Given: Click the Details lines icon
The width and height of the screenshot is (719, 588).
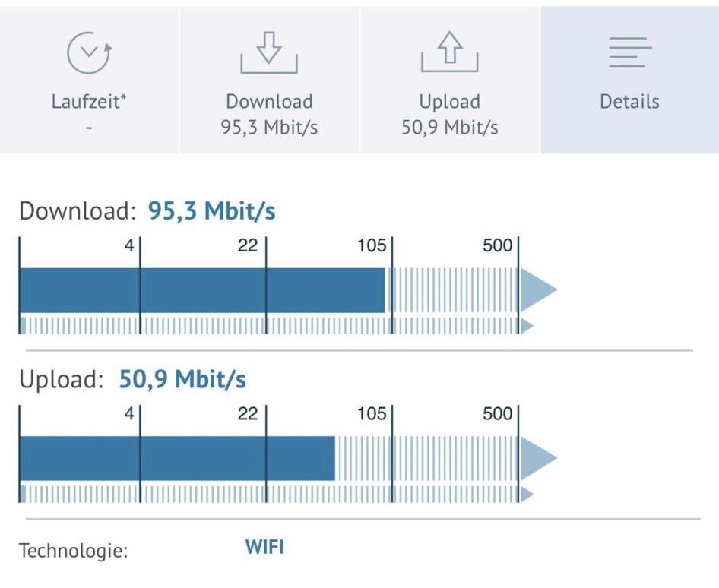Looking at the screenshot, I should tap(629, 52).
